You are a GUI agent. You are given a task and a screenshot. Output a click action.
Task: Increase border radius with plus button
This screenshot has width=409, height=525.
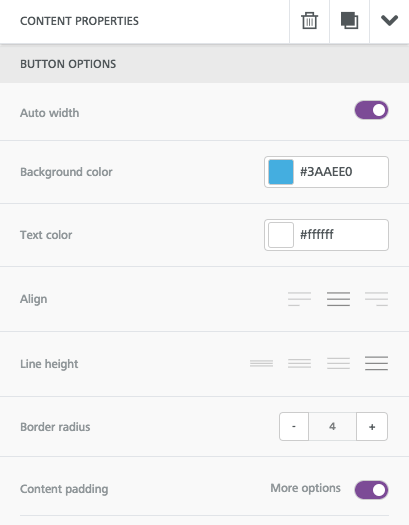point(372,427)
